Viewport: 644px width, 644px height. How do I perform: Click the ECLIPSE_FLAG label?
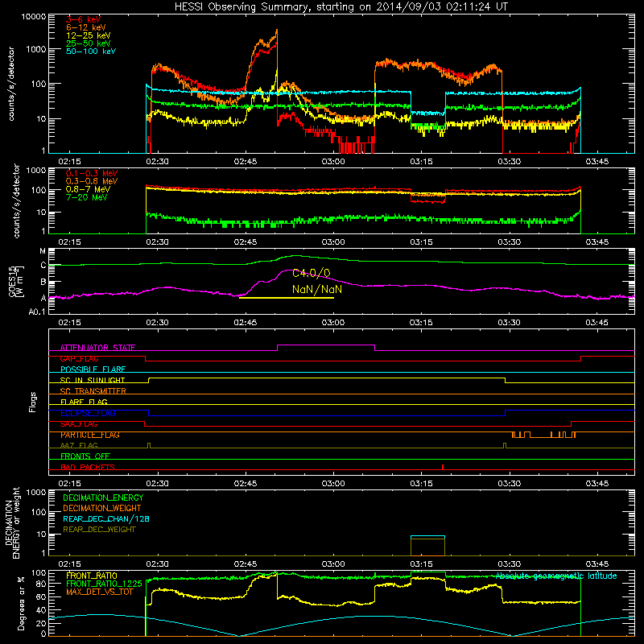(x=88, y=413)
